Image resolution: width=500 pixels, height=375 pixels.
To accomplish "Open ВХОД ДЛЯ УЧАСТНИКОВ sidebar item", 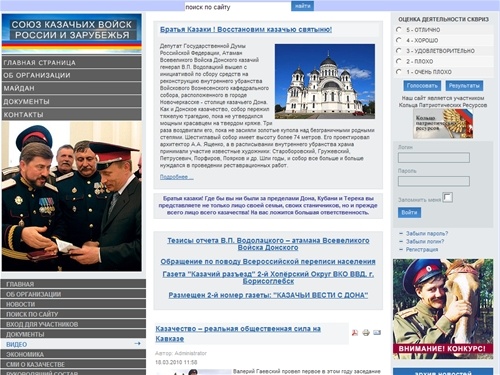I will [74, 324].
